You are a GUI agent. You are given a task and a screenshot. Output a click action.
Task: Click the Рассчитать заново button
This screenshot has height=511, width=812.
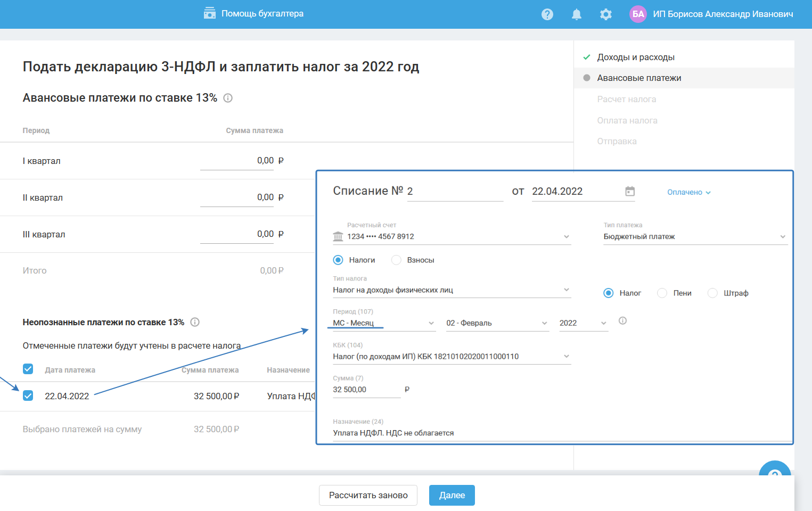368,495
